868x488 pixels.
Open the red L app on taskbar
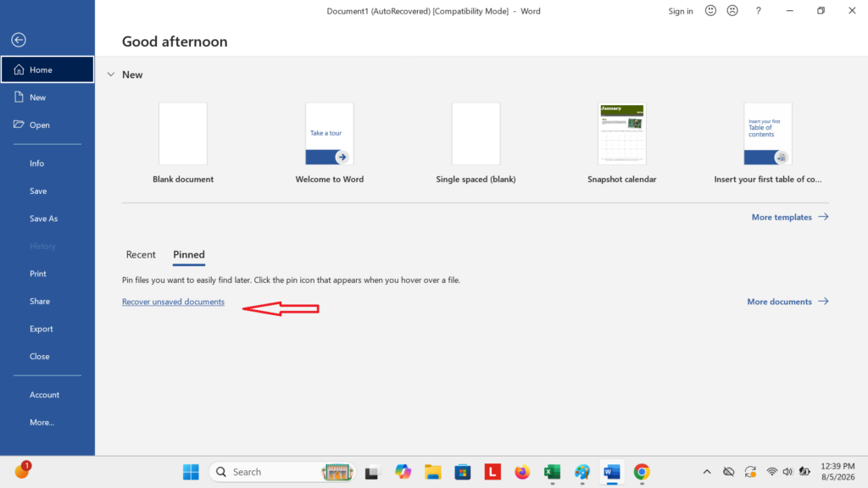click(492, 472)
